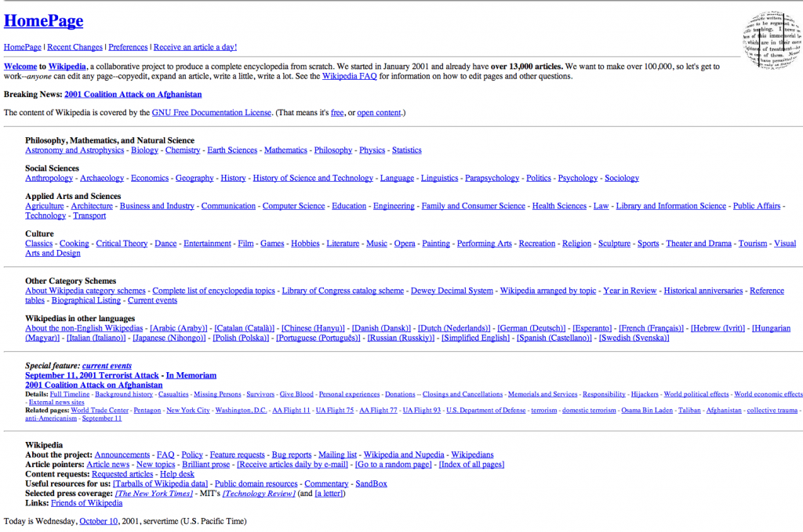Visit the Anthropology page
Image resolution: width=803 pixels, height=532 pixels.
click(49, 178)
